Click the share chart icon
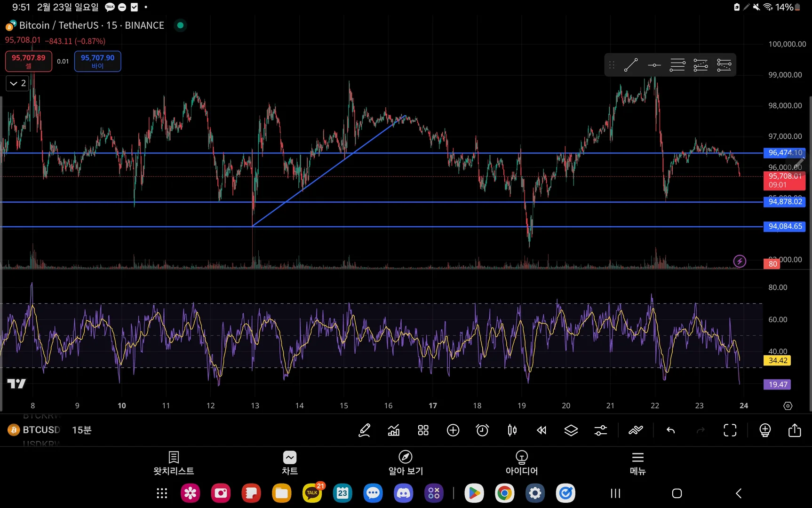 795,430
